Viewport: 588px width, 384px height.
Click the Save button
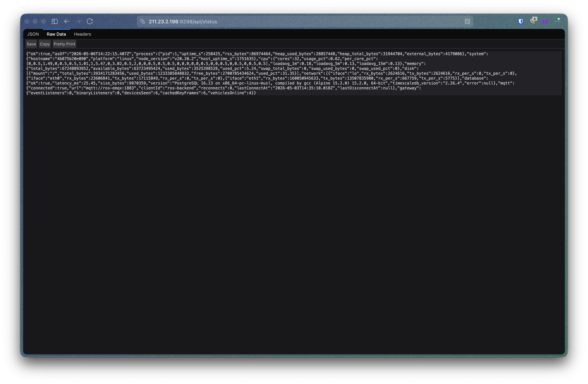tap(31, 44)
